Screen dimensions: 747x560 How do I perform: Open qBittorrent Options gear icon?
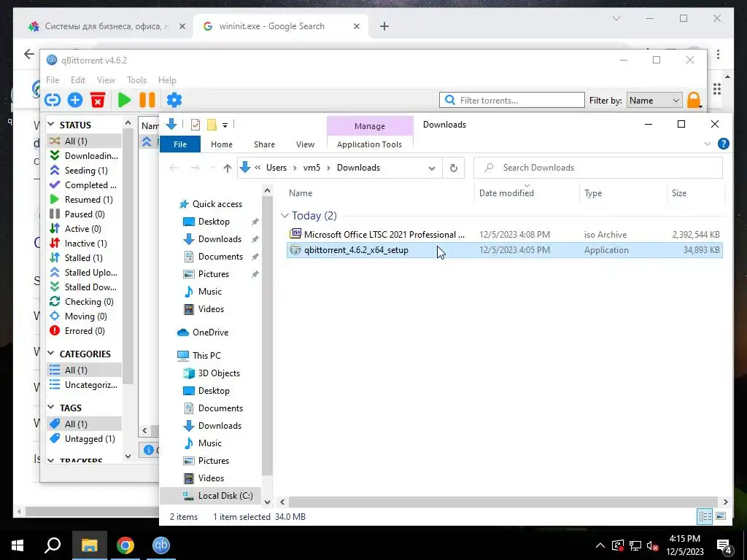[174, 100]
